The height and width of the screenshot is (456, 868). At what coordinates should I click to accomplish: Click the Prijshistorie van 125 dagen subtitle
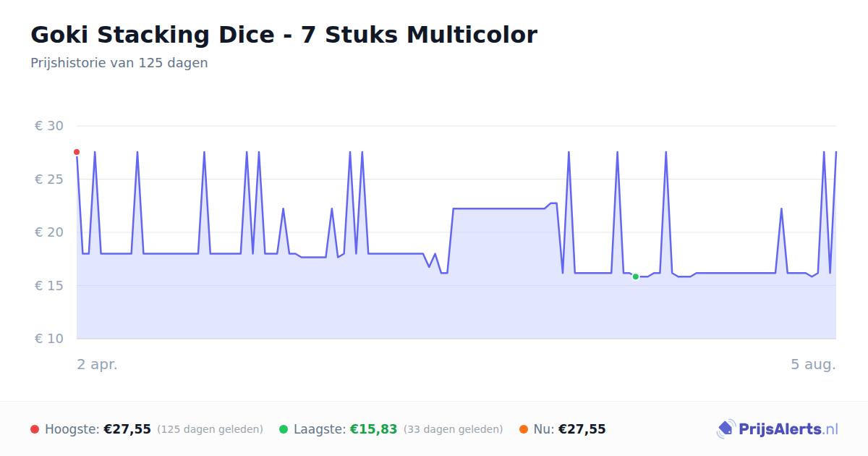[119, 63]
